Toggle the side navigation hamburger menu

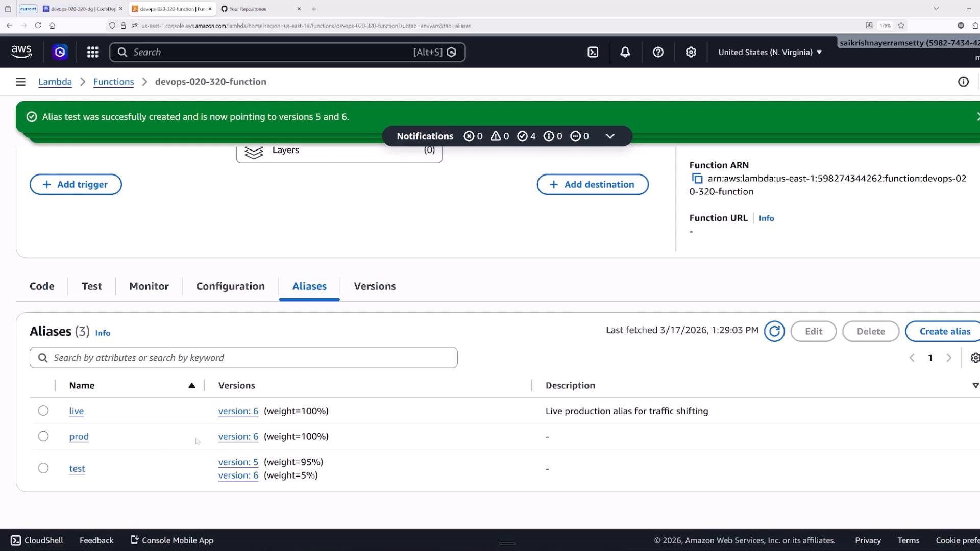(20, 82)
